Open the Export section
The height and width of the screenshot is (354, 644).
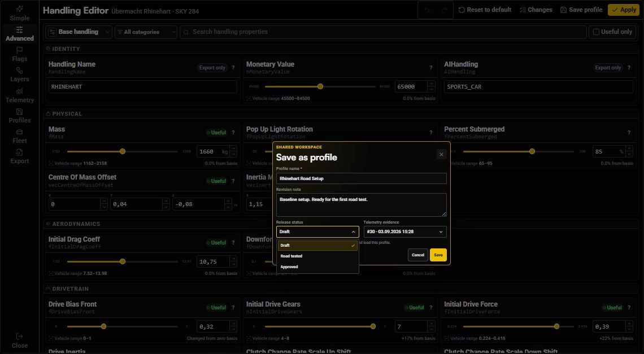coord(20,156)
